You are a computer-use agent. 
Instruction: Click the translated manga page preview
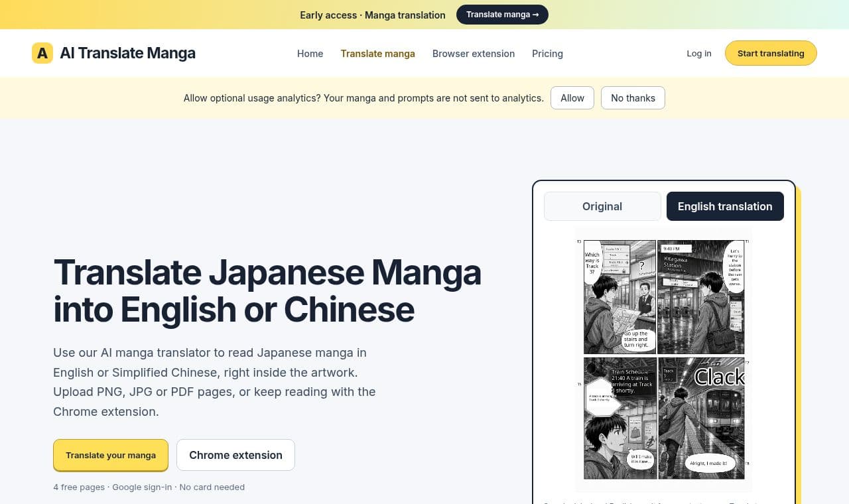click(664, 359)
